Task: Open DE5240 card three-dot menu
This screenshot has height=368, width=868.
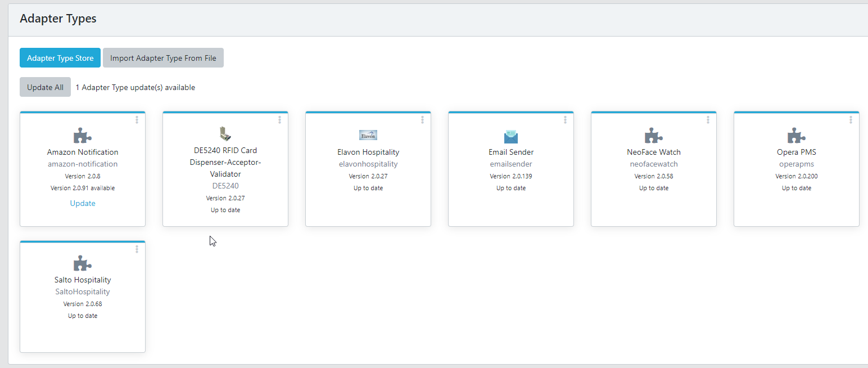Action: [x=280, y=120]
